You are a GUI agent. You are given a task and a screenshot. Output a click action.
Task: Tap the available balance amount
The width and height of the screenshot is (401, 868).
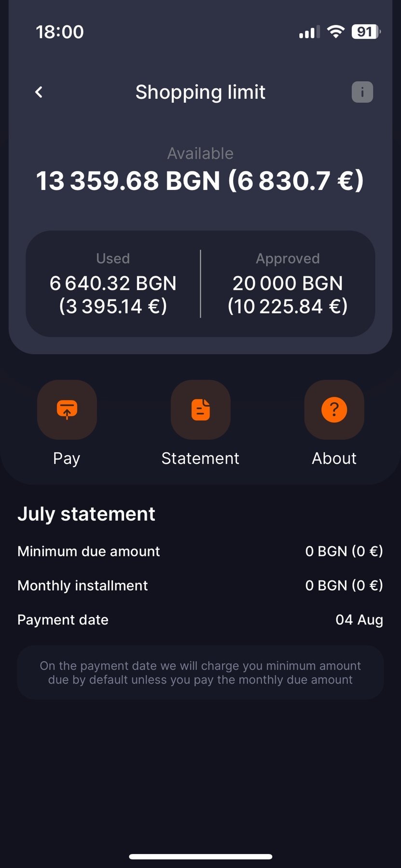click(200, 181)
